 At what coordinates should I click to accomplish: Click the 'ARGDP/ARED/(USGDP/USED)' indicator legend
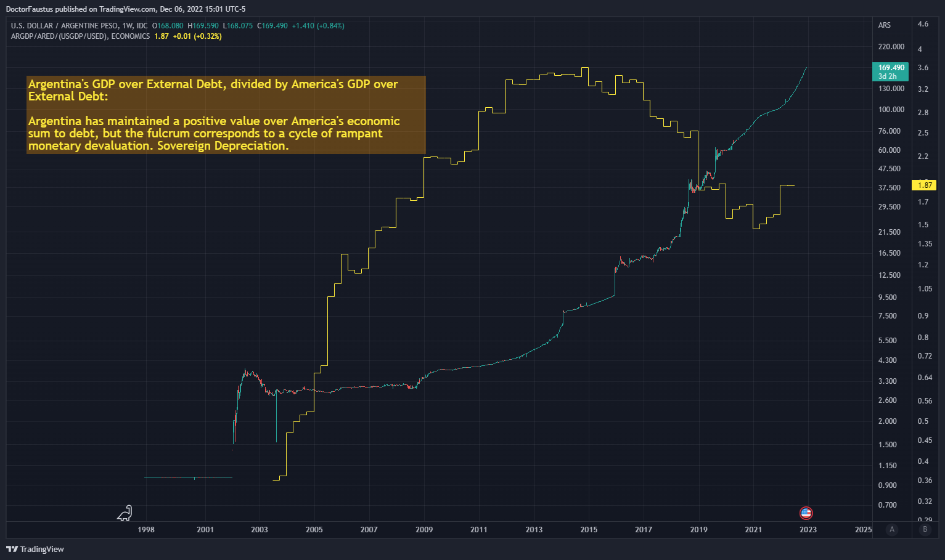[x=59, y=36]
